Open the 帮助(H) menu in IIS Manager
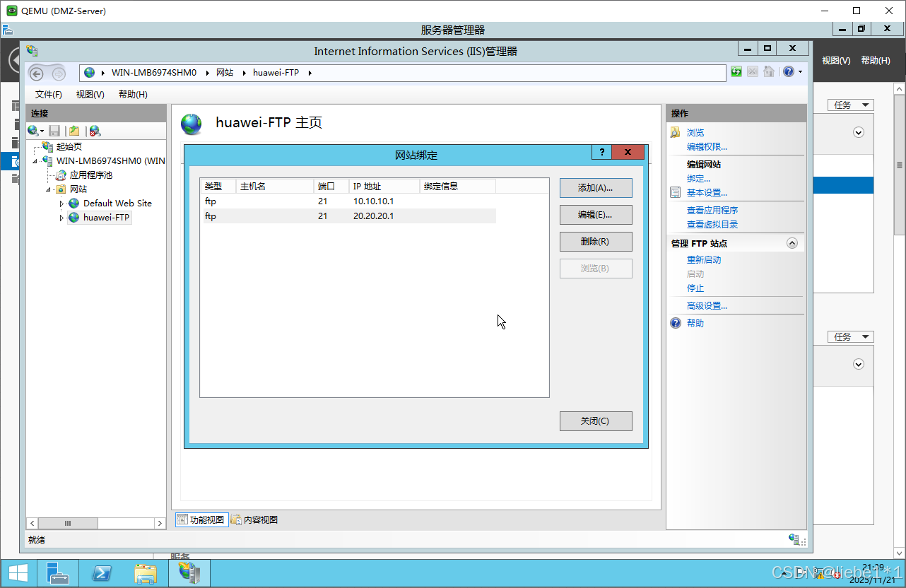The width and height of the screenshot is (906, 588). point(133,95)
